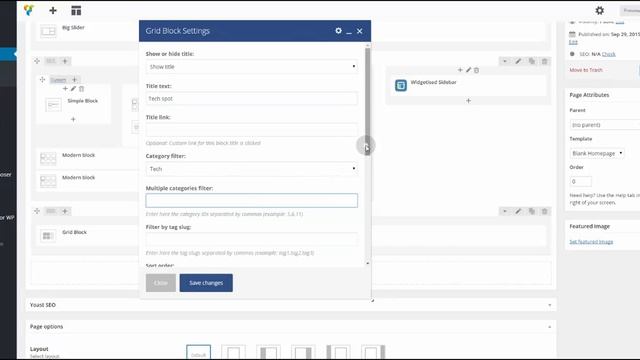Add element with plus below Simple Block
The width and height of the screenshot is (640, 360).
tap(73, 119)
